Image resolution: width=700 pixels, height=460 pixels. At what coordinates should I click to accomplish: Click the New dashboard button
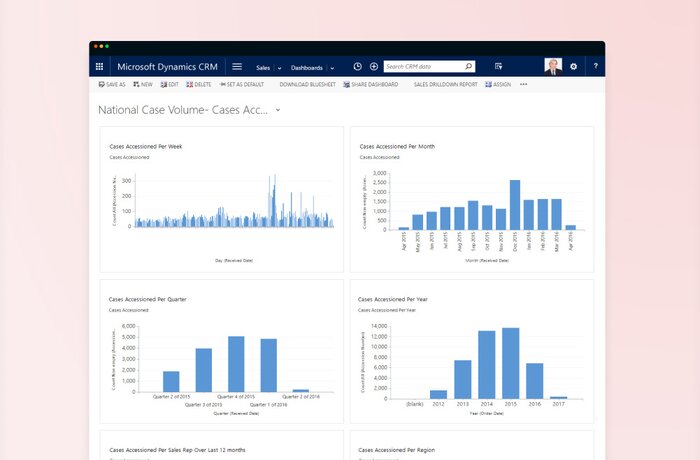[143, 85]
